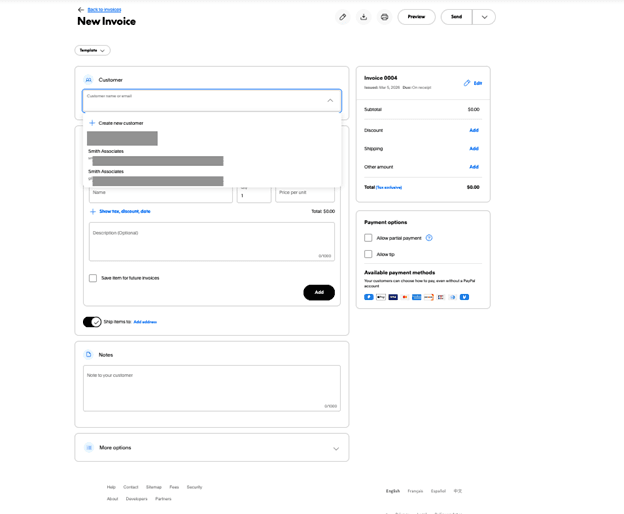This screenshot has height=514, width=624.
Task: Toggle the Ship items to switch
Action: (92, 322)
